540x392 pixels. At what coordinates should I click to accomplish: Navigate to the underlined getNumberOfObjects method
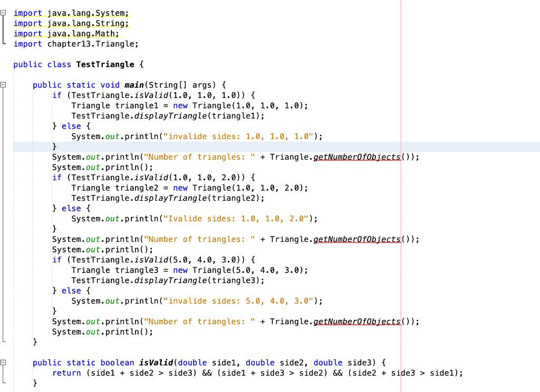[356, 156]
